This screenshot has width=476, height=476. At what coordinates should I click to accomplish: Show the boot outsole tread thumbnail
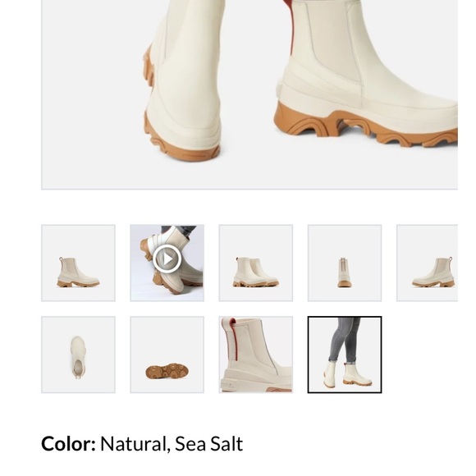click(167, 355)
